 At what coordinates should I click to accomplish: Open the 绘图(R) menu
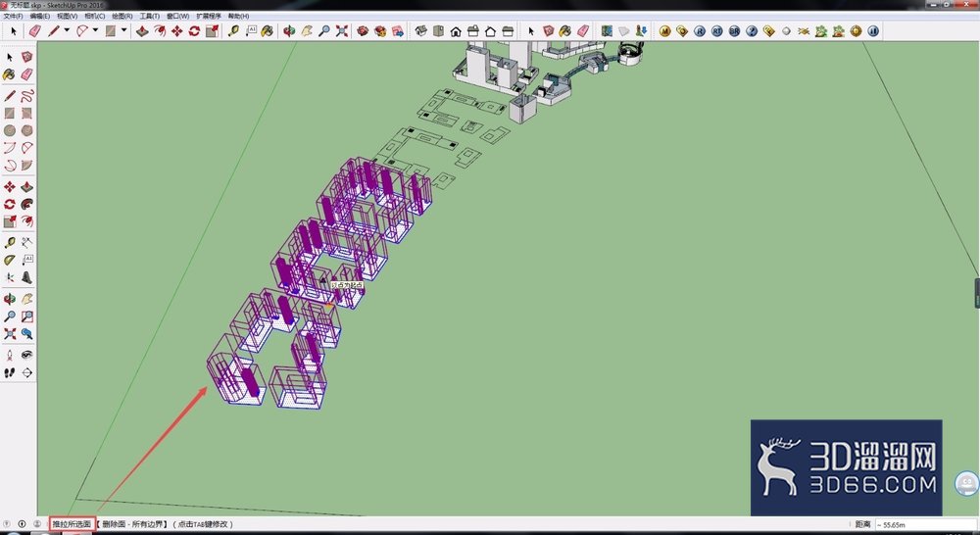point(122,16)
